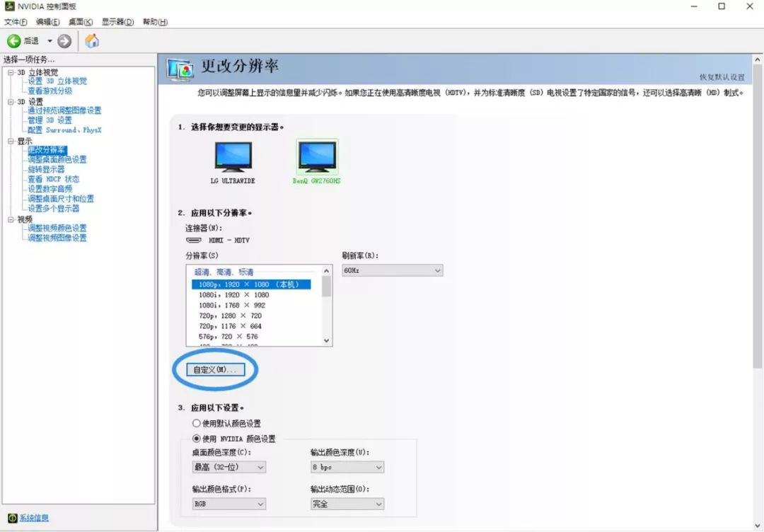Open the 文件 menu
The height and width of the screenshot is (532, 764).
(x=14, y=22)
